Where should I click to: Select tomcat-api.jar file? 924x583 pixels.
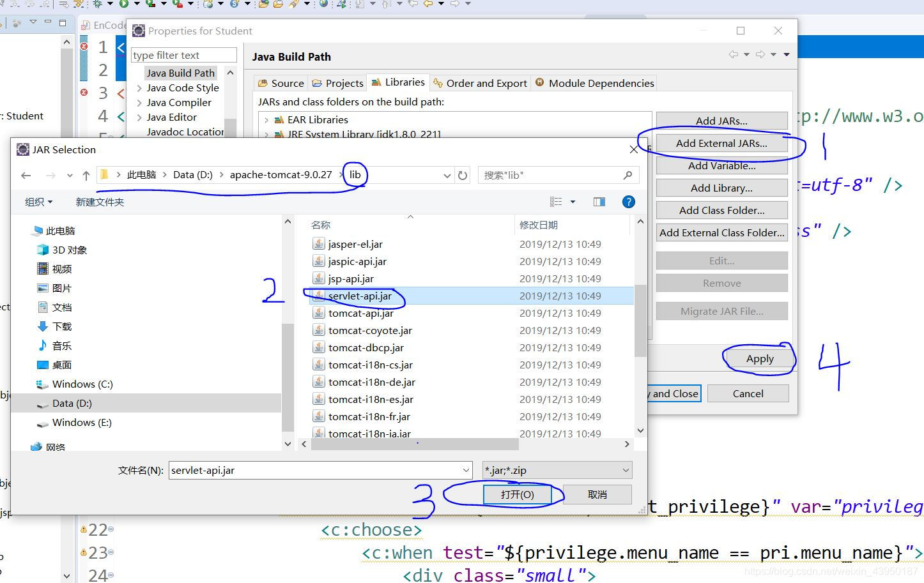[361, 313]
